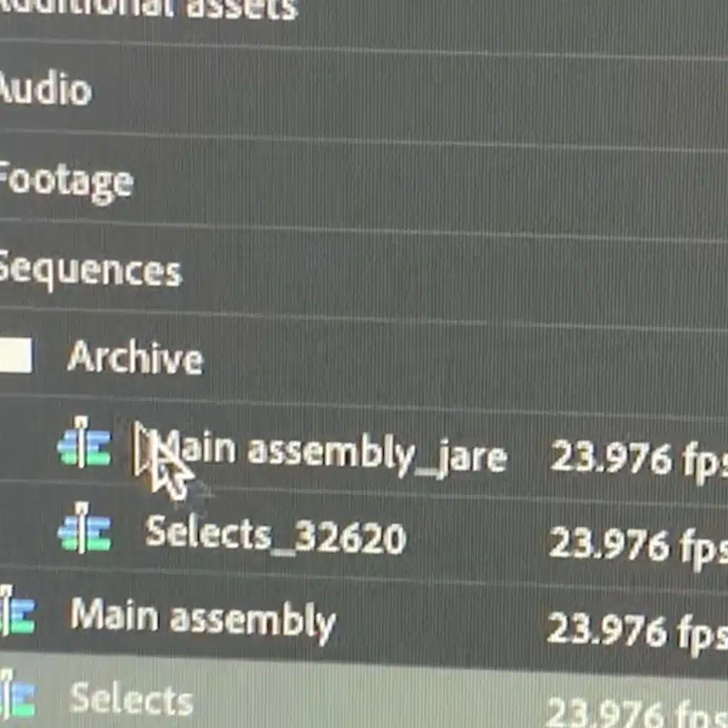This screenshot has width=728, height=728.
Task: Click the Selects_32620 sequence icon
Action: tap(84, 528)
